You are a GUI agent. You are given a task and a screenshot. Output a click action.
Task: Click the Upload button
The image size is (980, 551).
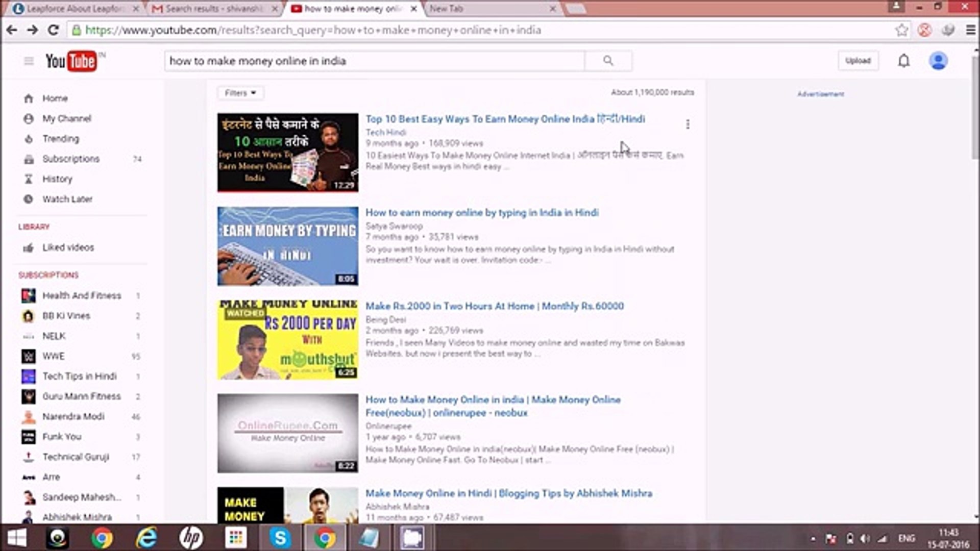(x=857, y=61)
